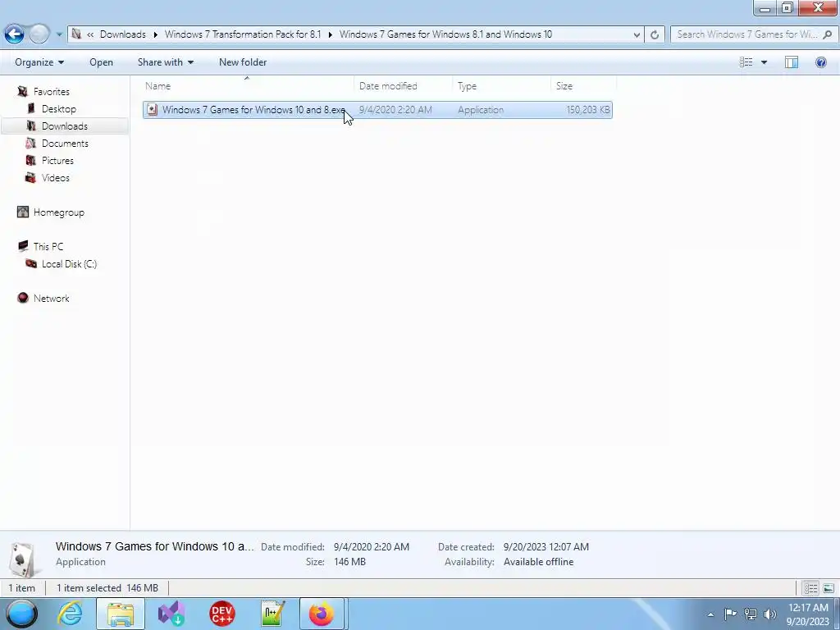Screen dimensions: 840x630
Task: Open Desktop in Favorites
Action: click(59, 109)
